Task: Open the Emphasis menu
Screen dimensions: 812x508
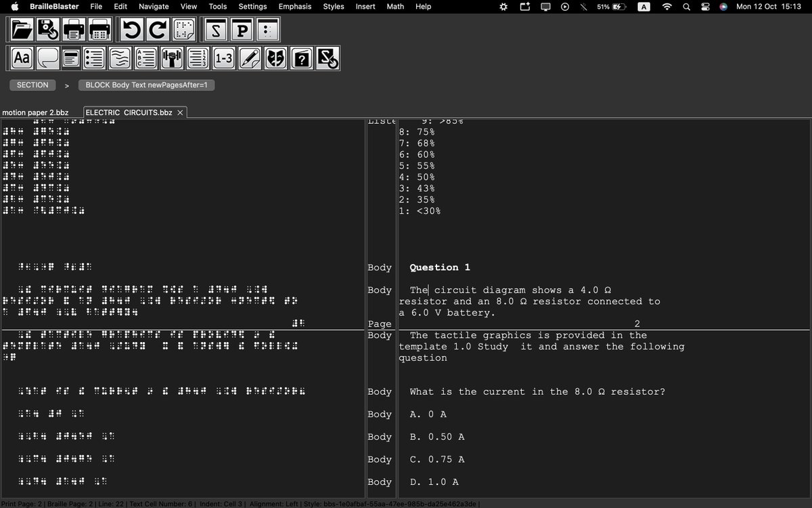Action: click(x=295, y=7)
